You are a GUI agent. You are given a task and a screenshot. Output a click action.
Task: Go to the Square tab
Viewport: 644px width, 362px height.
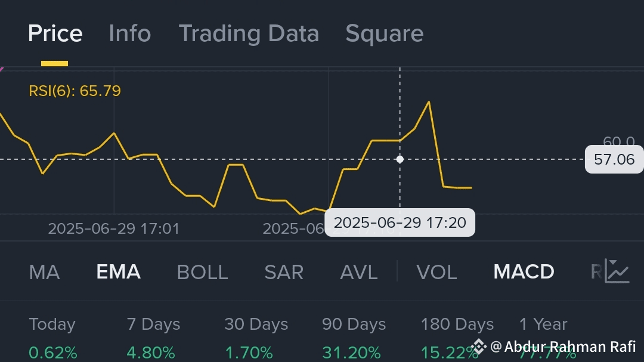click(384, 33)
